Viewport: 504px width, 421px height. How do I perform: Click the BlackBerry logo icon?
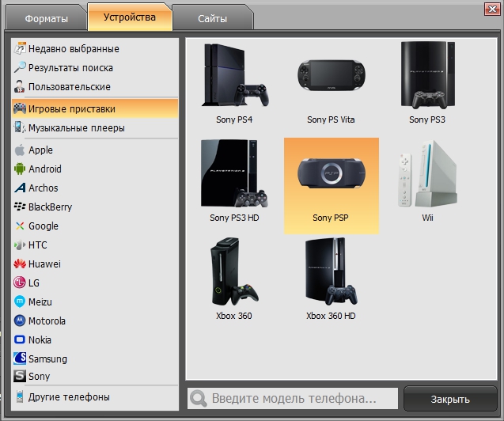pyautogui.click(x=20, y=207)
